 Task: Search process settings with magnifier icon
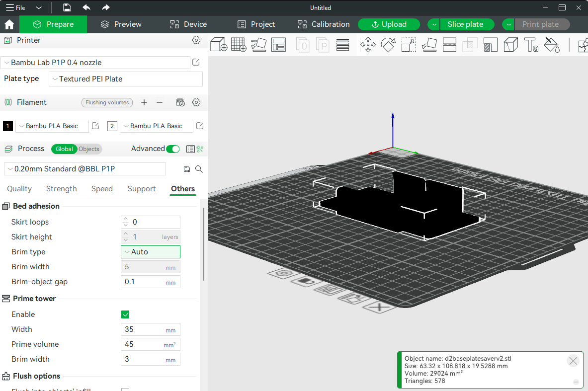pyautogui.click(x=199, y=169)
